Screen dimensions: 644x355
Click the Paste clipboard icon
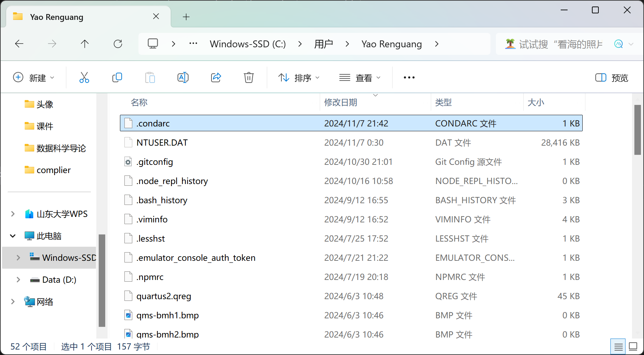tap(150, 77)
